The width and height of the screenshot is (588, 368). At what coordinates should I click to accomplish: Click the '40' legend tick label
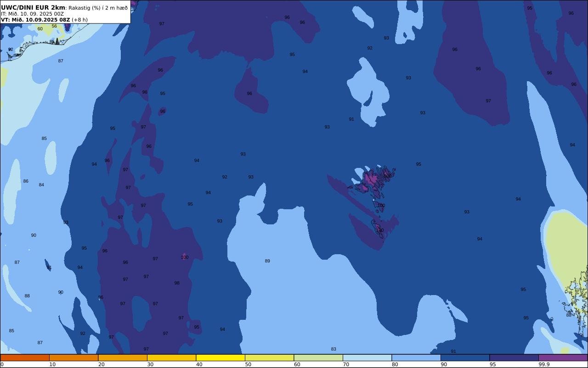[199, 364]
